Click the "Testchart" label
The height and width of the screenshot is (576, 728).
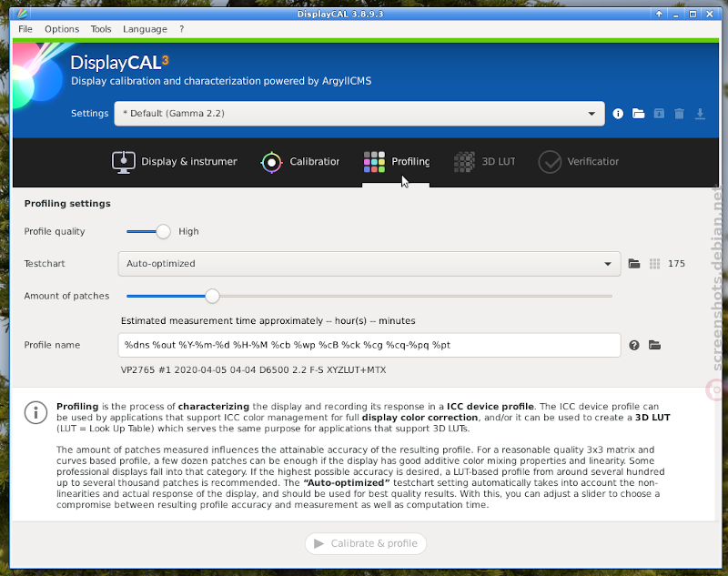[45, 264]
